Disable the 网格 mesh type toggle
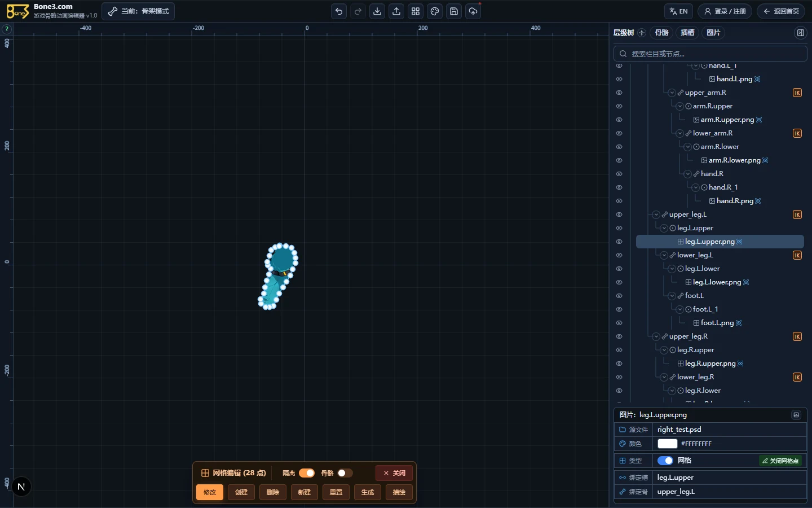The image size is (812, 508). pyautogui.click(x=665, y=461)
